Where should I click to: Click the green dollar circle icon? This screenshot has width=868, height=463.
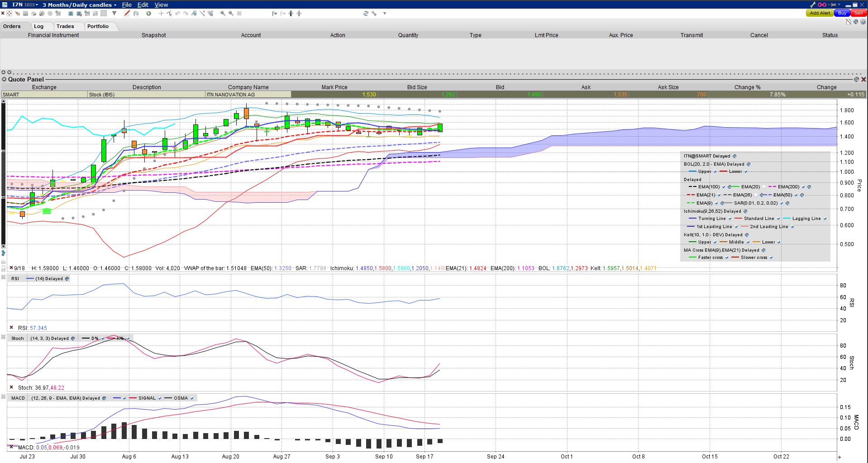click(x=148, y=13)
